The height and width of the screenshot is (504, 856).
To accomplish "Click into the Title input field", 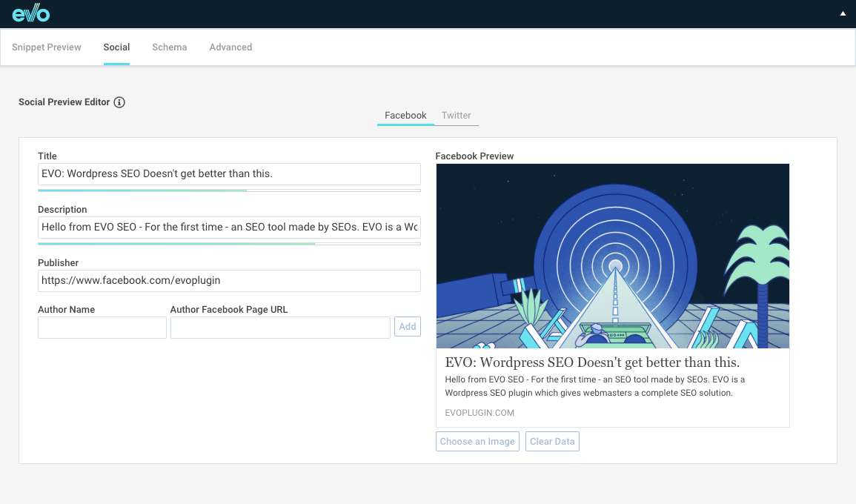I will coord(229,173).
